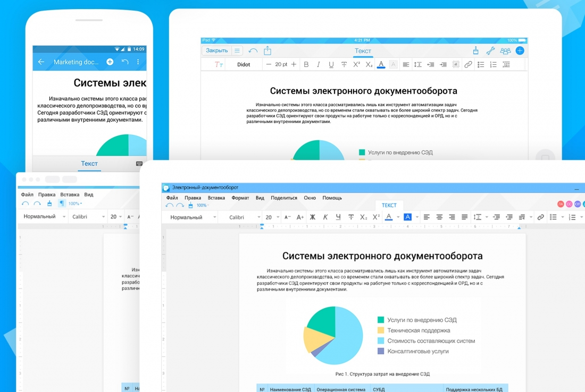Open the Didot font selector on iPad

pos(244,64)
